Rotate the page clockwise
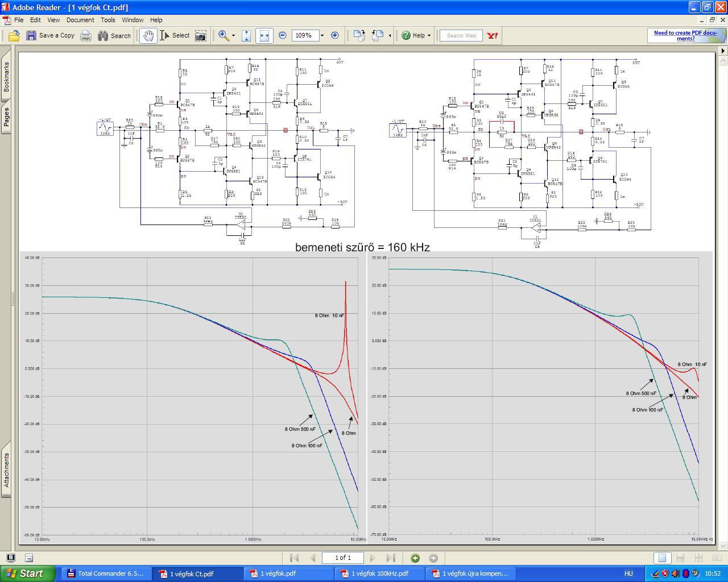The height and width of the screenshot is (582, 728). 359,35
